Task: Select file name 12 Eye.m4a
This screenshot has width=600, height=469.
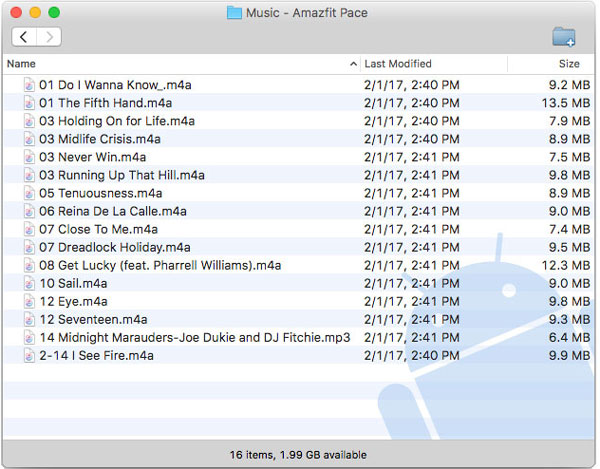Action: coord(73,301)
